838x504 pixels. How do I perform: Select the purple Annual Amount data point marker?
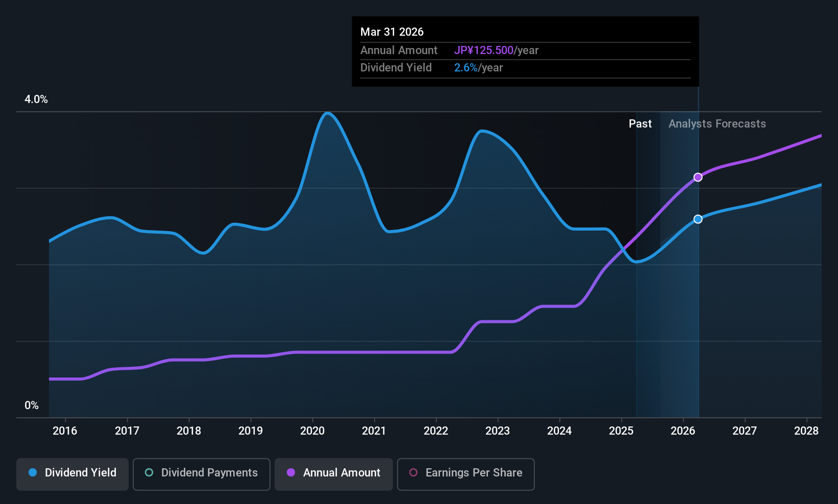(x=698, y=178)
